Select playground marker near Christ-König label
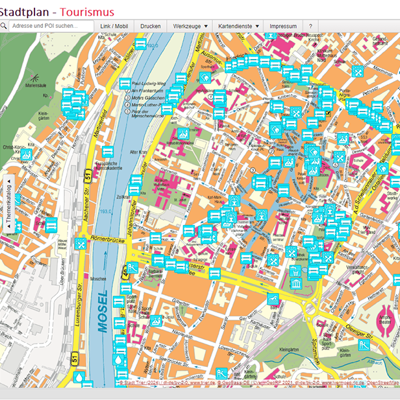Viewport: 400px width, 400px height. point(26,154)
